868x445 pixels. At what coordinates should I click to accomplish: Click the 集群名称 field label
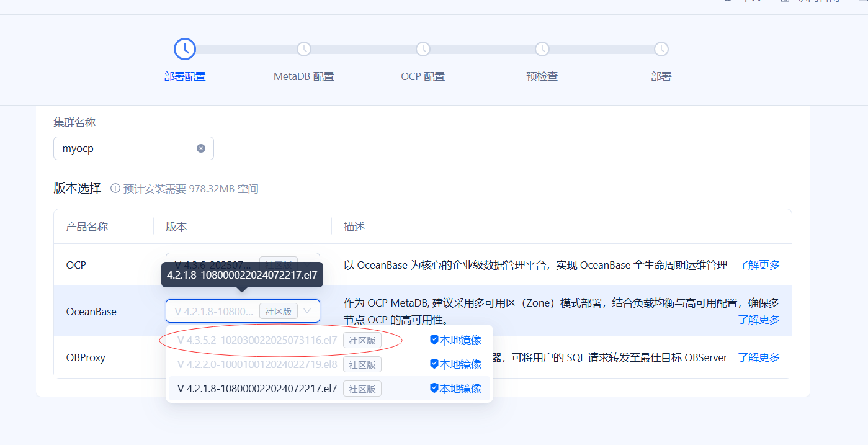click(x=74, y=122)
